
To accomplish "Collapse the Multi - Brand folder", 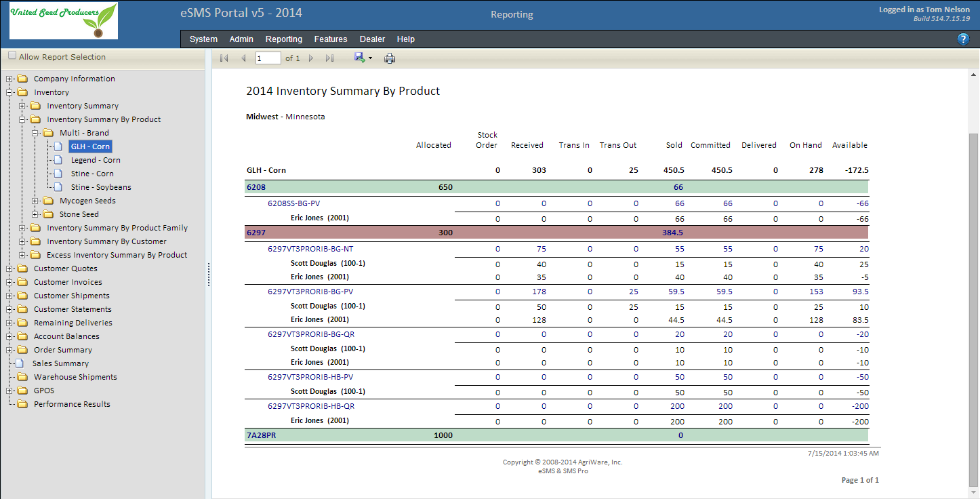I will point(36,133).
